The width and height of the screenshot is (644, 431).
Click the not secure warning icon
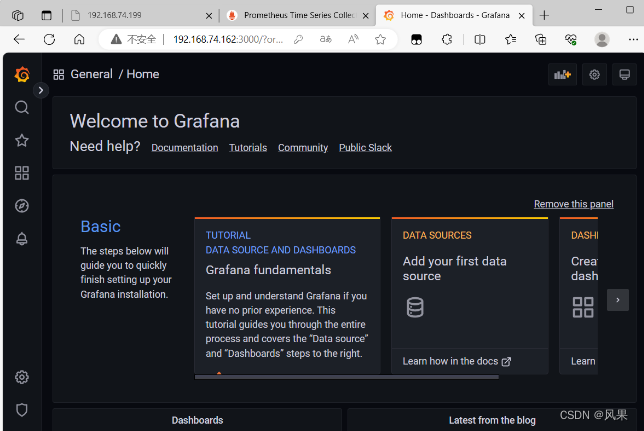pos(116,39)
